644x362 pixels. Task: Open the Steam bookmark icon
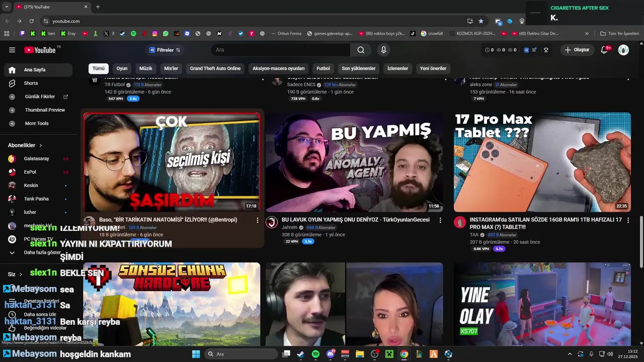[x=122, y=34]
